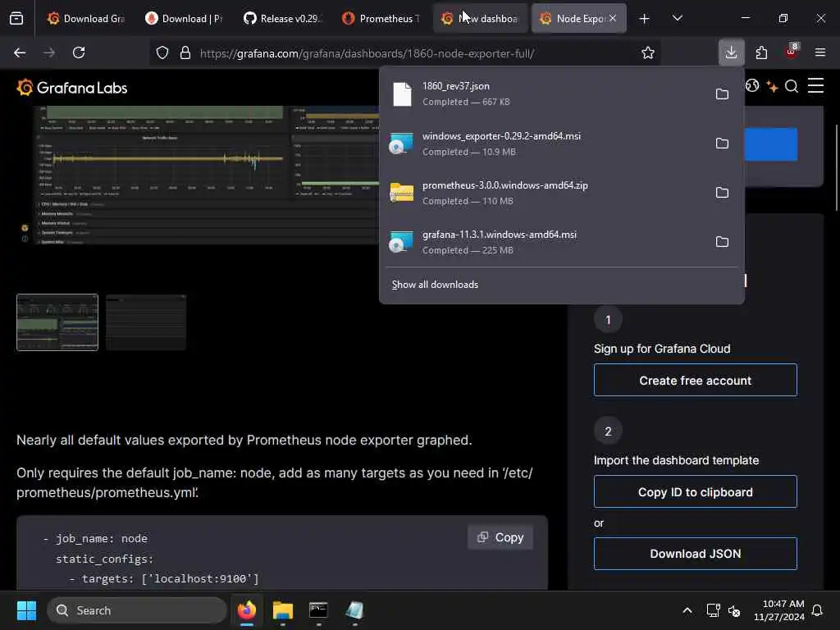Viewport: 840px width, 630px height.
Task: Open the notifications bell icon
Action: click(817, 610)
